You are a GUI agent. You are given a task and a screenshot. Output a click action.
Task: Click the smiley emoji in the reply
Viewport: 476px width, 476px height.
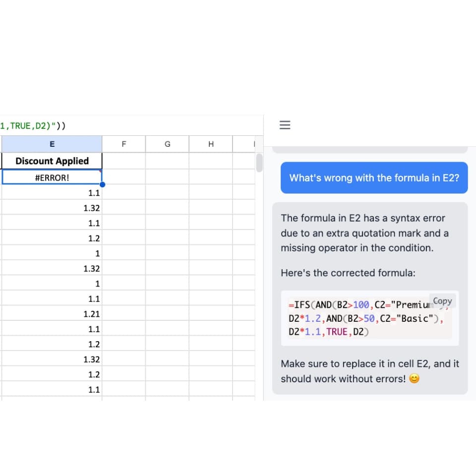[414, 379]
